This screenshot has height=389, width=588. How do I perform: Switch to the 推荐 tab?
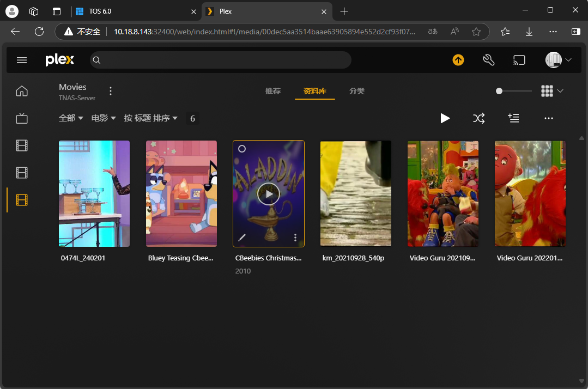[x=272, y=91]
